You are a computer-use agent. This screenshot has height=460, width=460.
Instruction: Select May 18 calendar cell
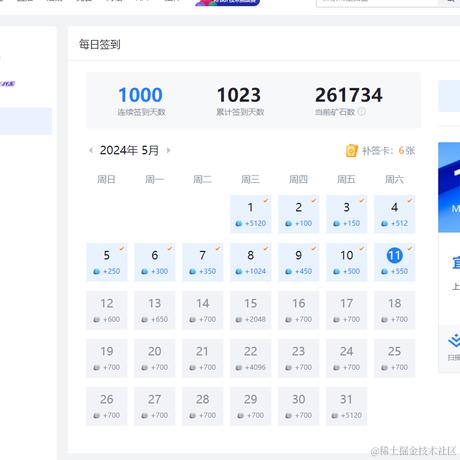pos(395,310)
